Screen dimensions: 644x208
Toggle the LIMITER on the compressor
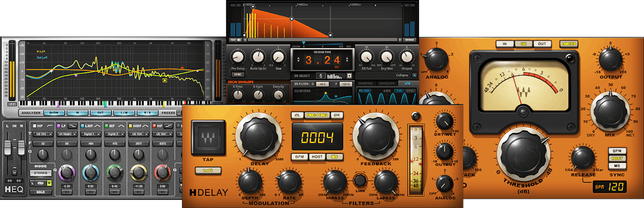(x=569, y=44)
